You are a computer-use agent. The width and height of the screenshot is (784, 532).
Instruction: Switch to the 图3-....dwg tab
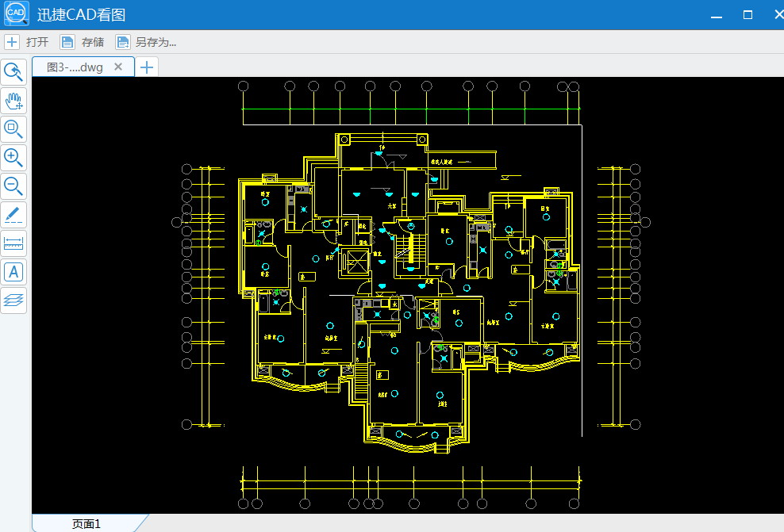click(75, 67)
